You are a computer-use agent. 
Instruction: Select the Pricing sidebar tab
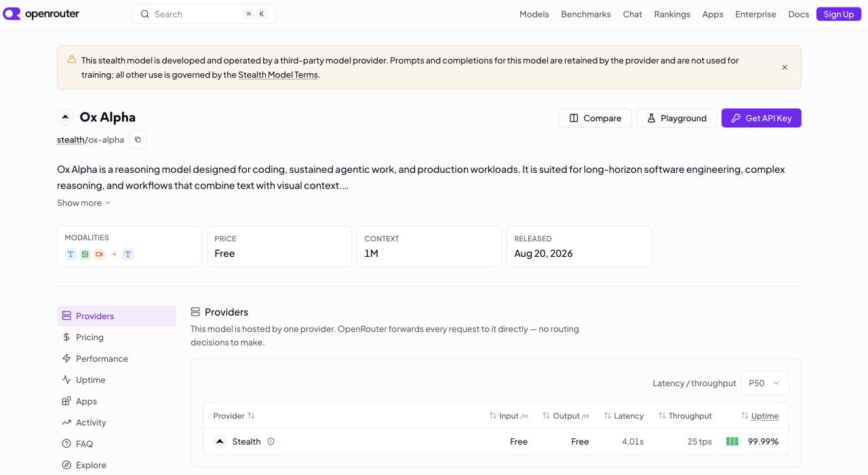point(117,337)
